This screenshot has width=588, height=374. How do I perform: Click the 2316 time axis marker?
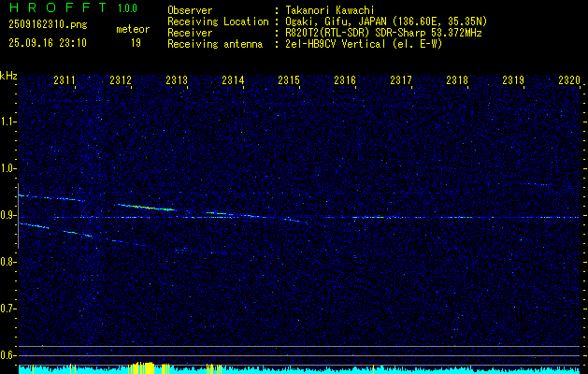345,80
